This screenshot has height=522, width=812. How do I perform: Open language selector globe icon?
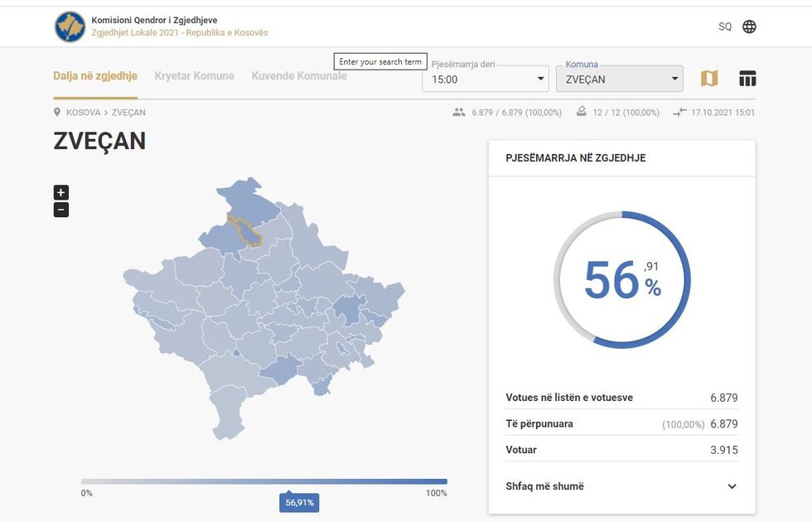[749, 27]
